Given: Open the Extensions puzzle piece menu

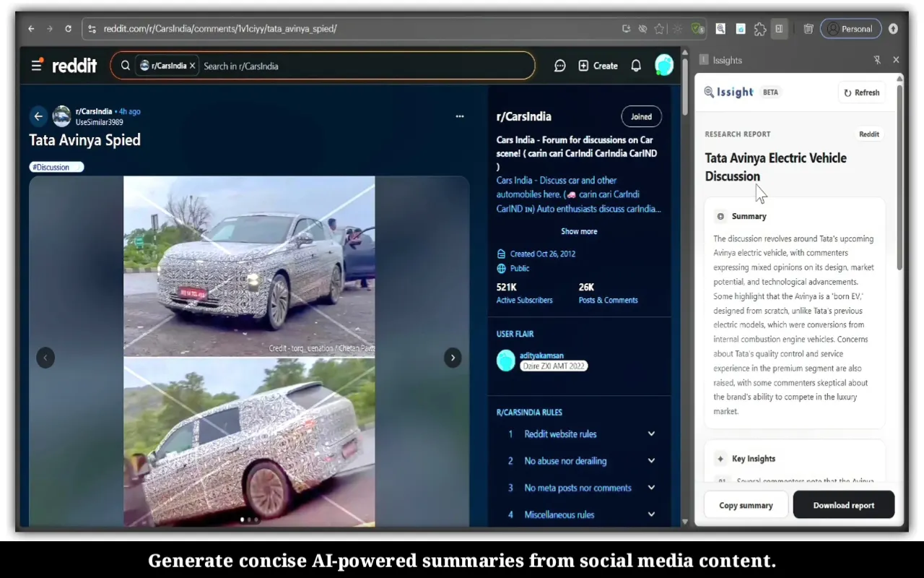Looking at the screenshot, I should [x=759, y=29].
